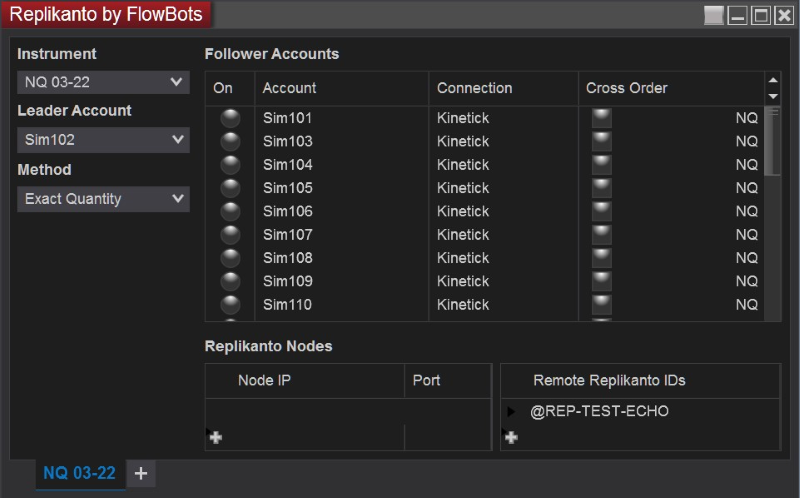Open the Method dropdown Exact Quantity
The height and width of the screenshot is (498, 800).
pos(103,199)
